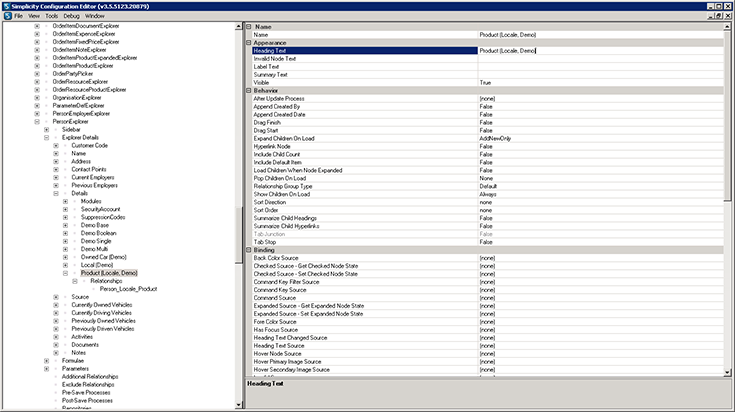Select Currently Owned Vehicles item

point(102,305)
